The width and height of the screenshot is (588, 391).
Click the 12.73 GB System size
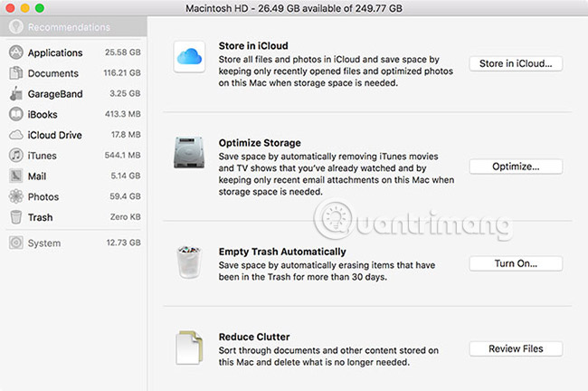click(x=123, y=243)
